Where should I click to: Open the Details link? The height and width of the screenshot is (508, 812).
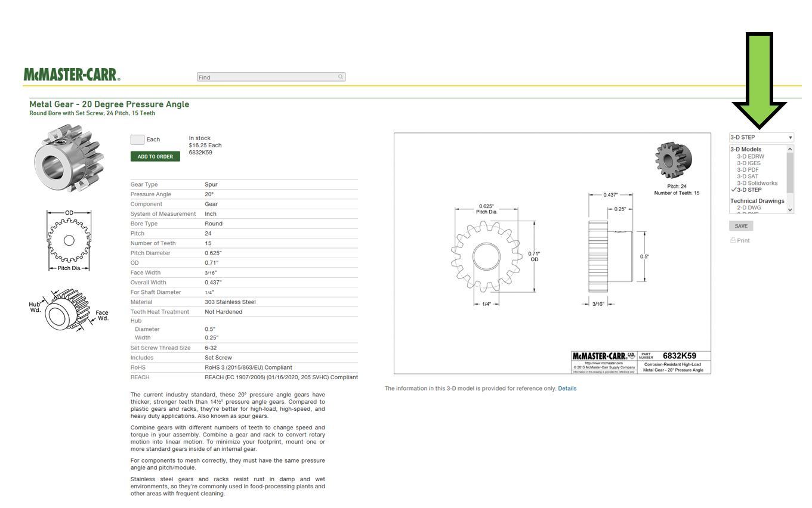point(567,388)
